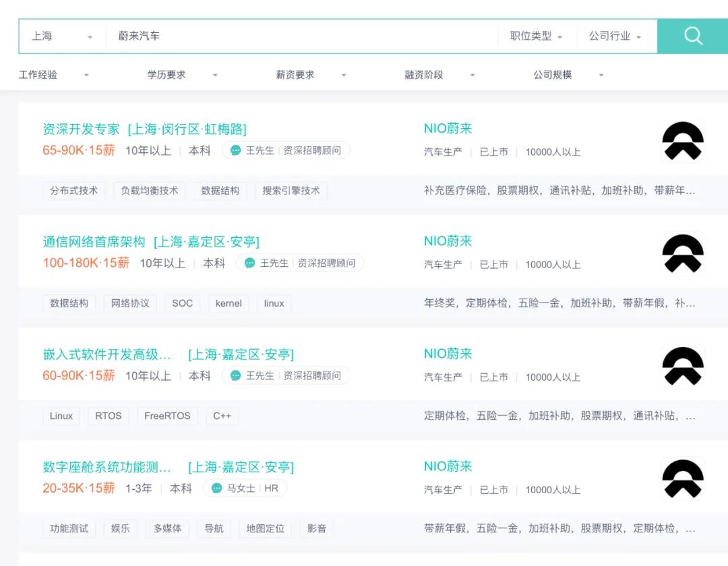Open the 上海 city dropdown
Screen dimensions: 728x566
pyautogui.click(x=62, y=36)
